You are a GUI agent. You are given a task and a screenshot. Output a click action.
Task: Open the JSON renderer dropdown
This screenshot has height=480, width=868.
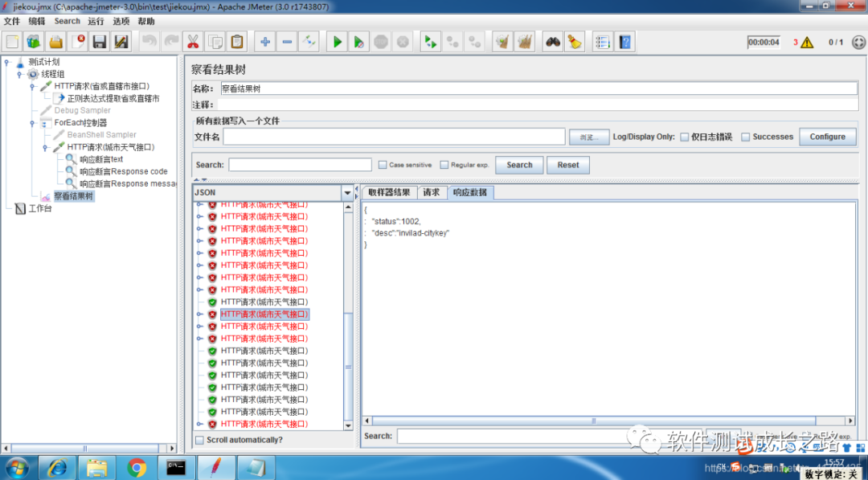[x=348, y=193]
